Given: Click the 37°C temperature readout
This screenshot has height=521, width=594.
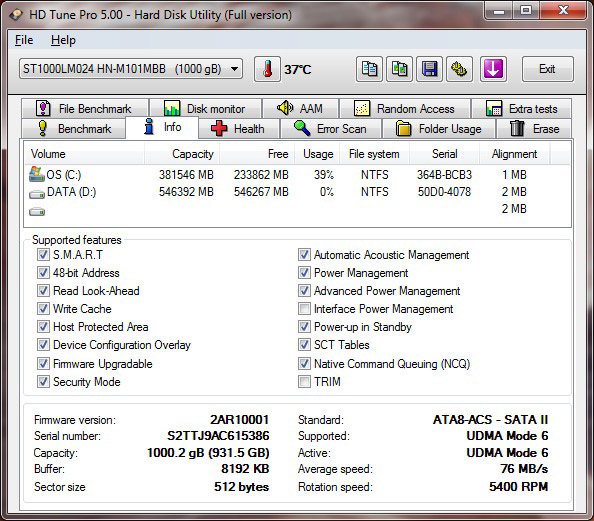Looking at the screenshot, I should (298, 69).
